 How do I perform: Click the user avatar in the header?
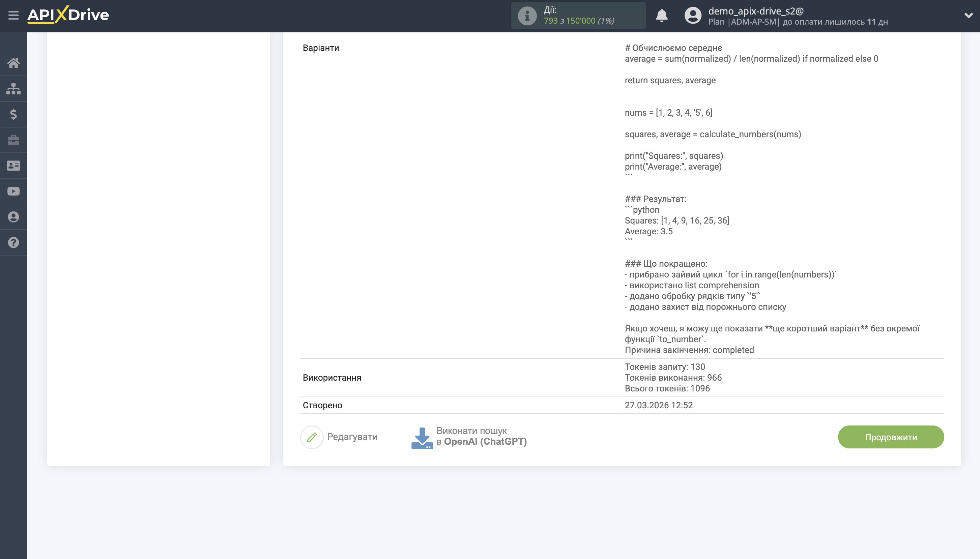click(x=694, y=16)
